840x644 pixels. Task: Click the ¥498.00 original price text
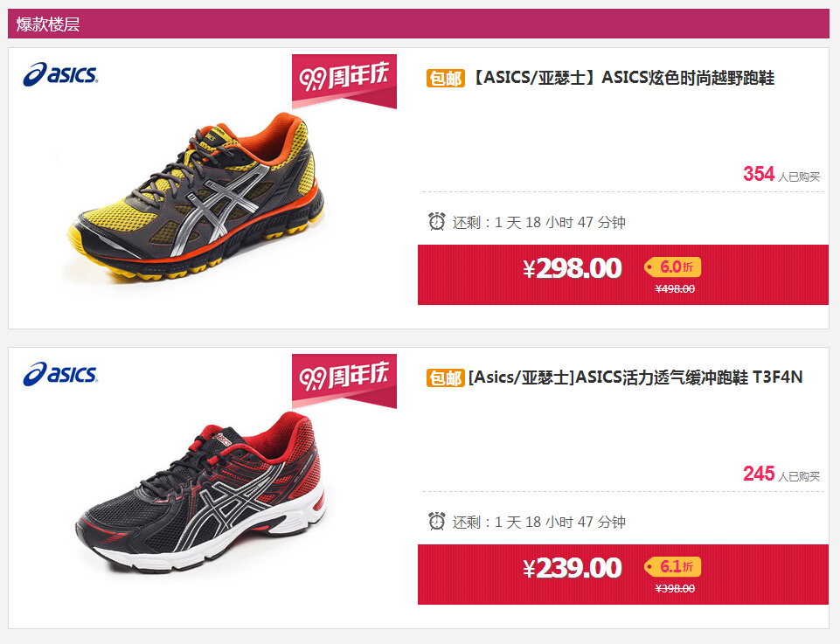tap(675, 289)
